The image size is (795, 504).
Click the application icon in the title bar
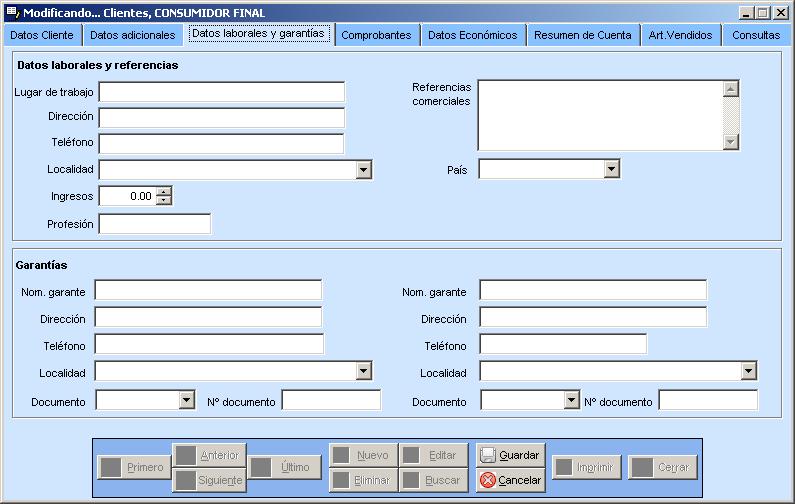point(12,12)
